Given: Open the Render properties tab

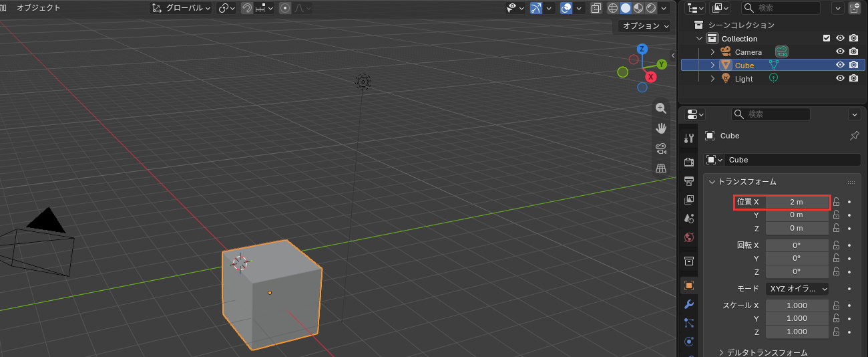Looking at the screenshot, I should click(689, 162).
